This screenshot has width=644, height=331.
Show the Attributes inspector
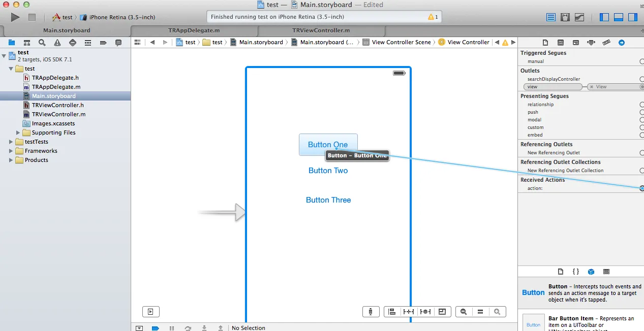tap(591, 43)
